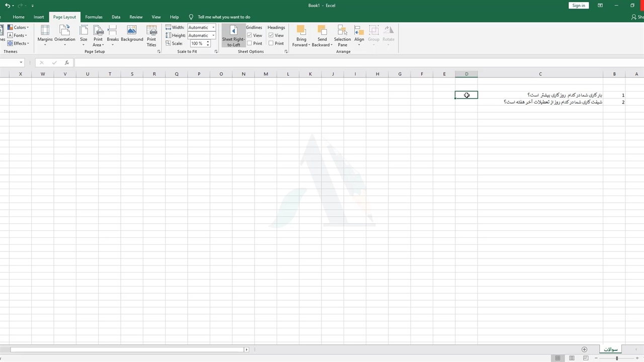Click the Sign in button
Screen dimensions: 644x362
pos(579,6)
